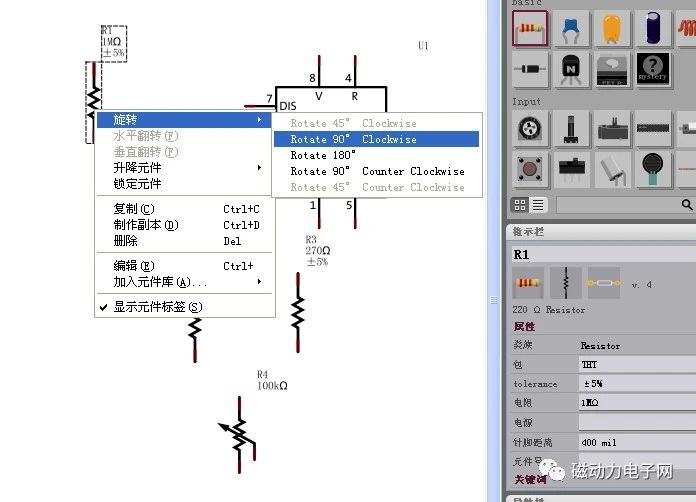Select 复制 (C) from context menu
The width and height of the screenshot is (696, 502).
tap(185, 209)
